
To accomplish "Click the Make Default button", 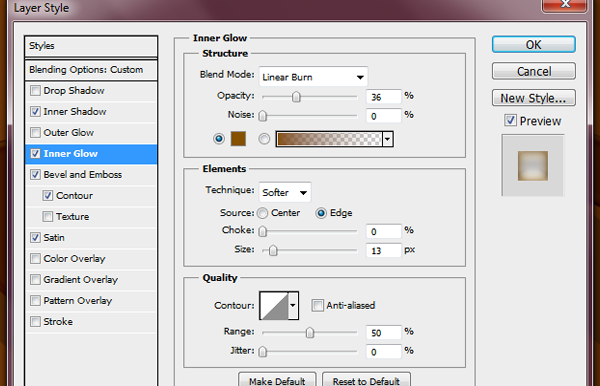I will point(277,380).
